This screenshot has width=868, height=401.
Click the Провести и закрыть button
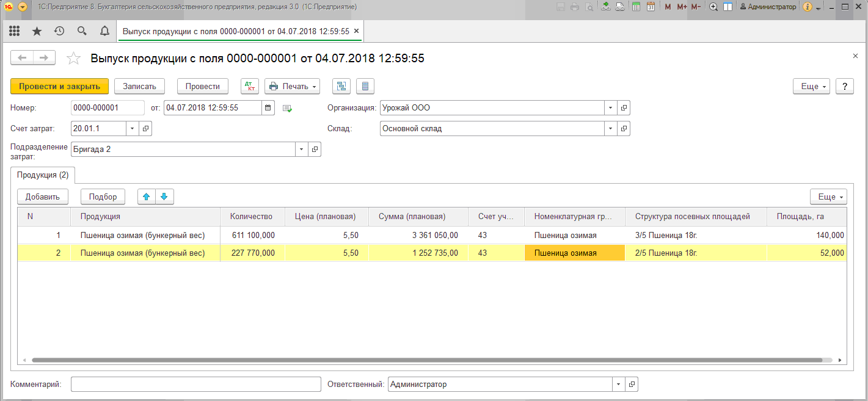(59, 86)
